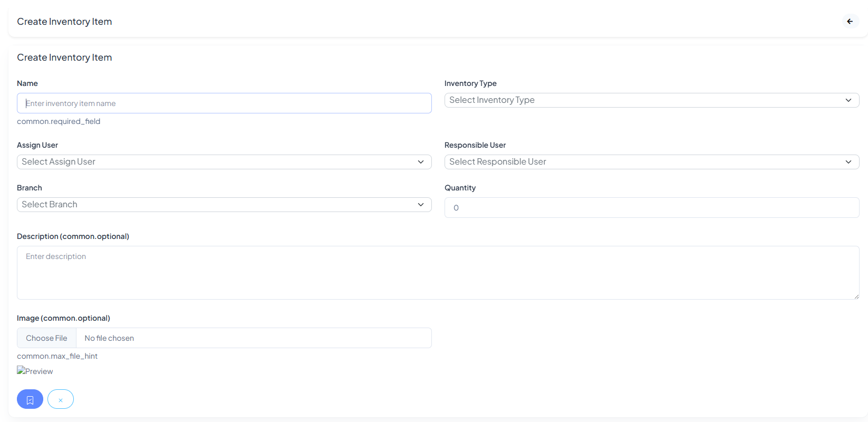Click the 'No file chosen' text area

(x=109, y=338)
